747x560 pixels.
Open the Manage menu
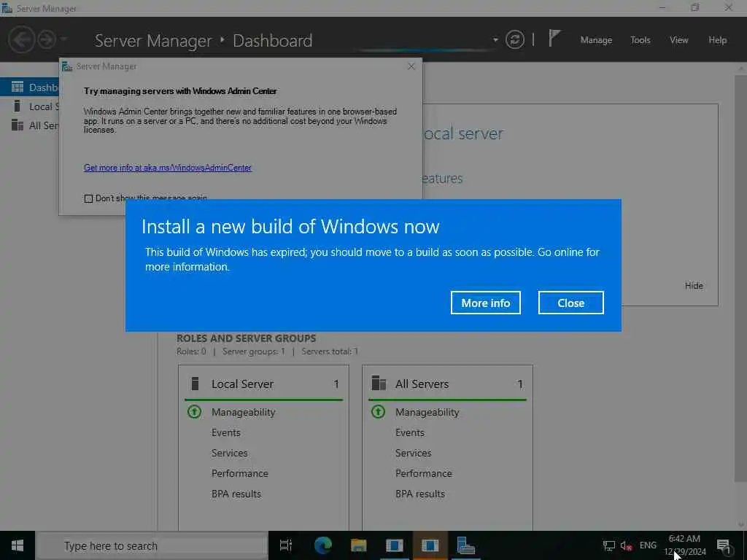coord(596,40)
